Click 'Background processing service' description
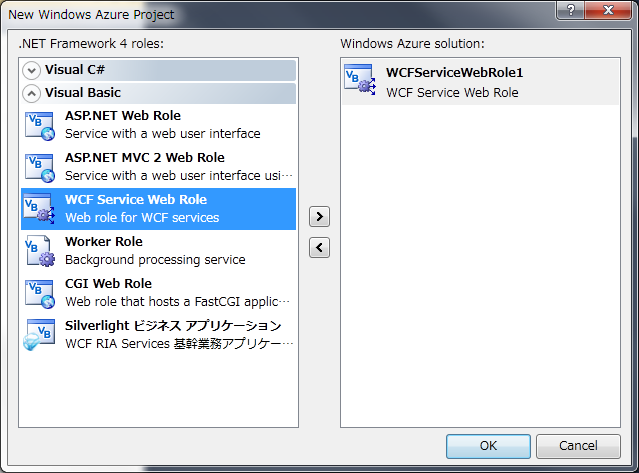639x473 pixels. point(155,260)
